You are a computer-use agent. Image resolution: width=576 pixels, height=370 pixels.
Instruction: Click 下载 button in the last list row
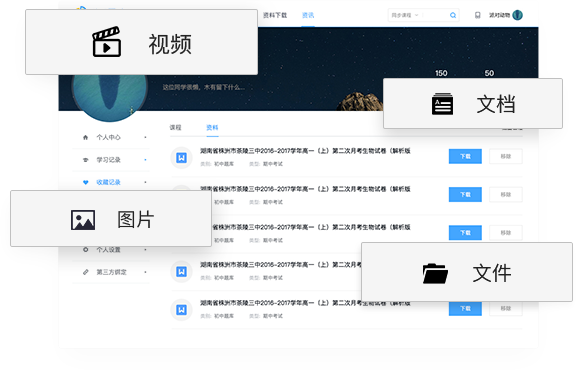pos(465,309)
